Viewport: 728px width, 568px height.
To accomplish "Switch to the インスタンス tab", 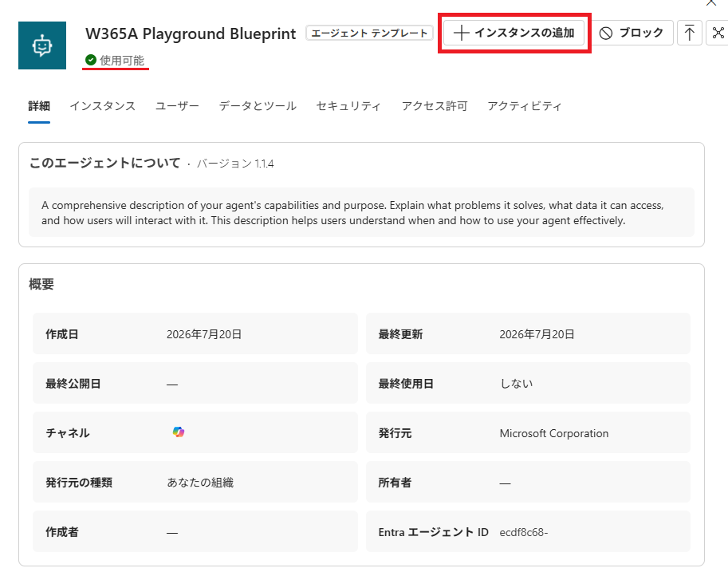I will pos(103,106).
